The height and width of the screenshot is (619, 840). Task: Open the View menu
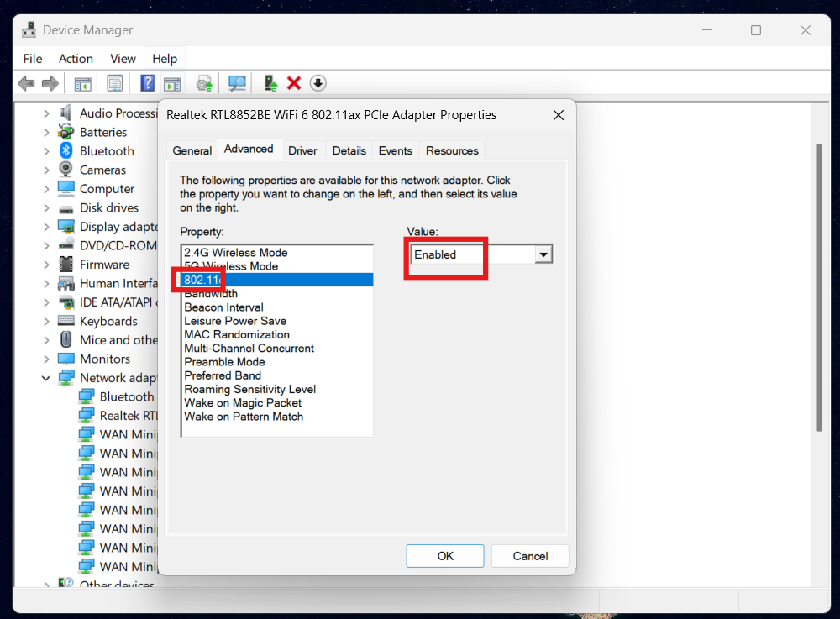tap(123, 58)
